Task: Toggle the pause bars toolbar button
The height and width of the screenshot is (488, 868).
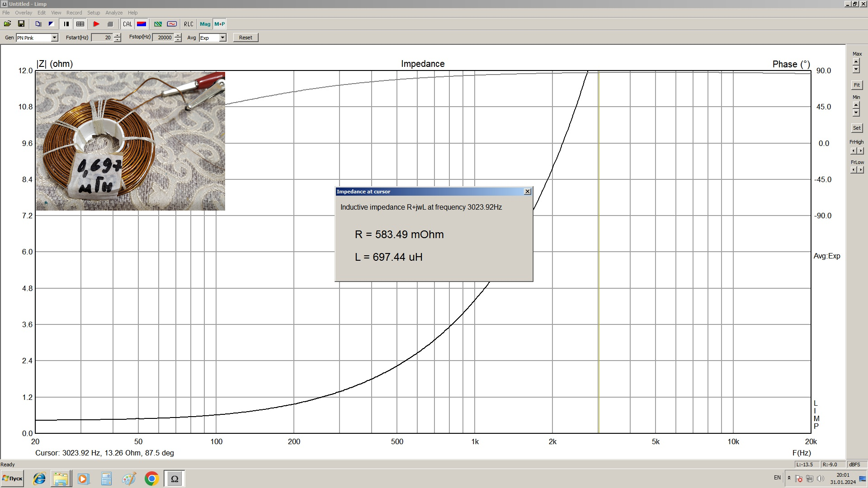Action: coord(66,24)
